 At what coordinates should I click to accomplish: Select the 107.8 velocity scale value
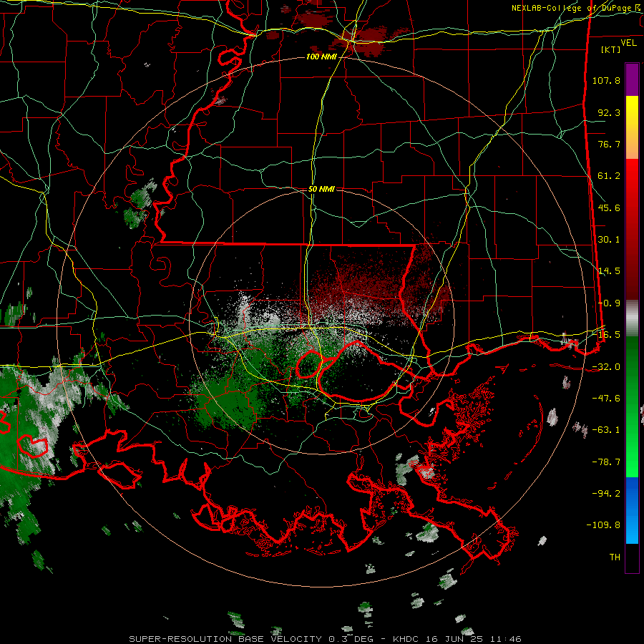(x=606, y=80)
